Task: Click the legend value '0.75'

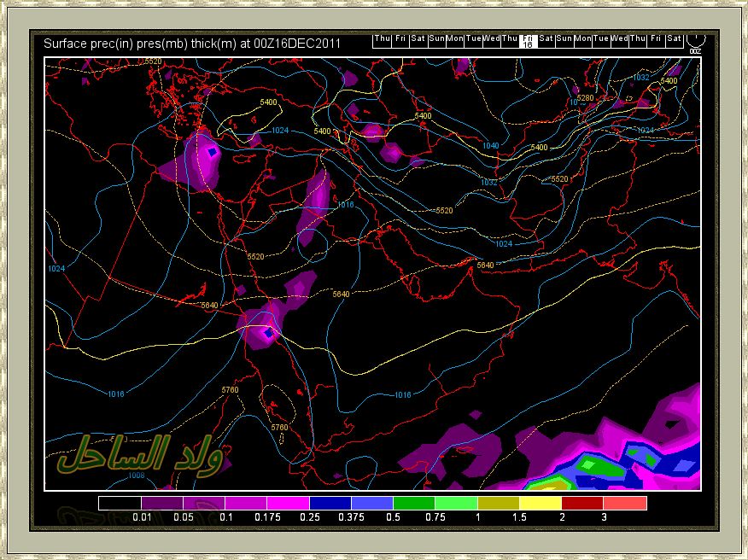Action: point(435,517)
